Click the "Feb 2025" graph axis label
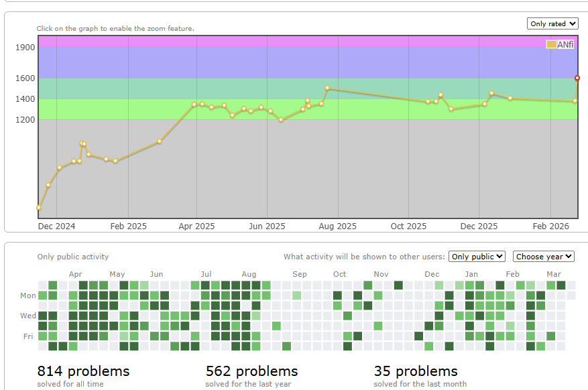This screenshot has width=588, height=390. (128, 226)
